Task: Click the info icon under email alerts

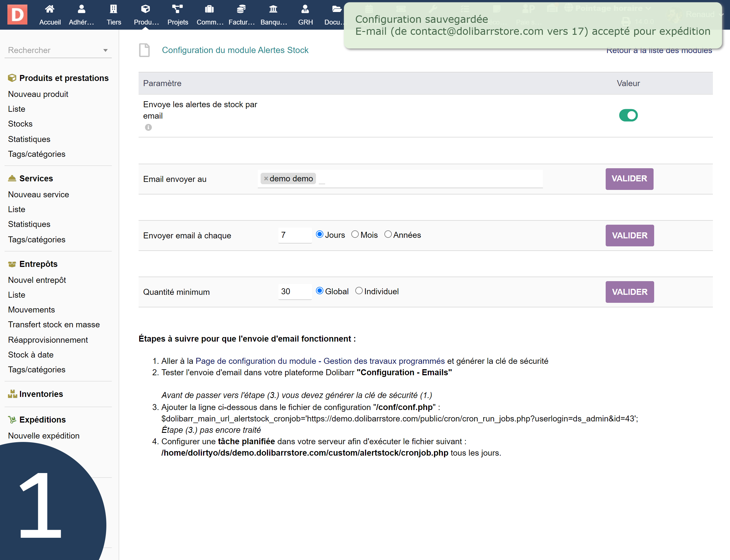Action: pos(148,127)
